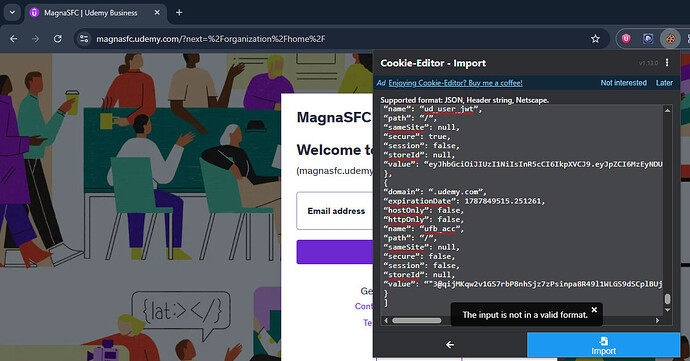Open the site information icon in address bar
Screen dimensions: 690x361
point(84,39)
